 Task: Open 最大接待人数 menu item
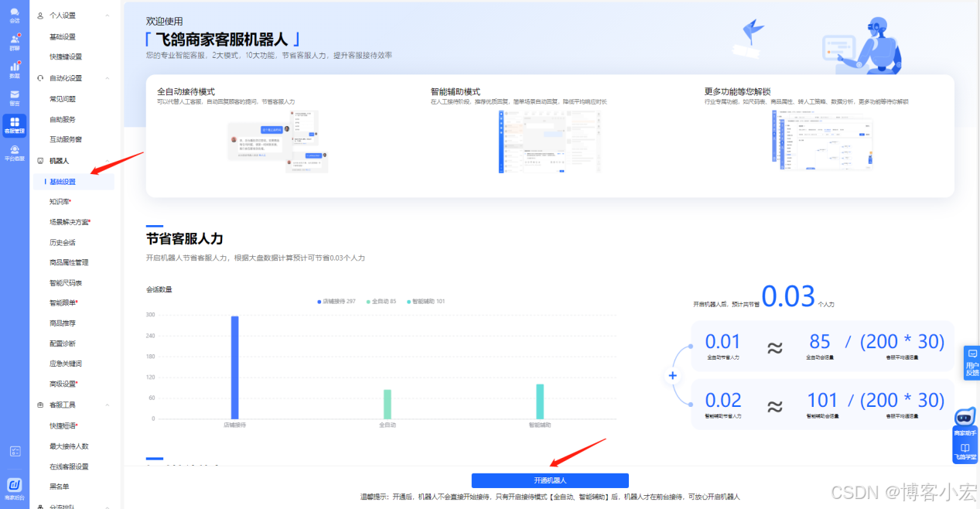69,446
